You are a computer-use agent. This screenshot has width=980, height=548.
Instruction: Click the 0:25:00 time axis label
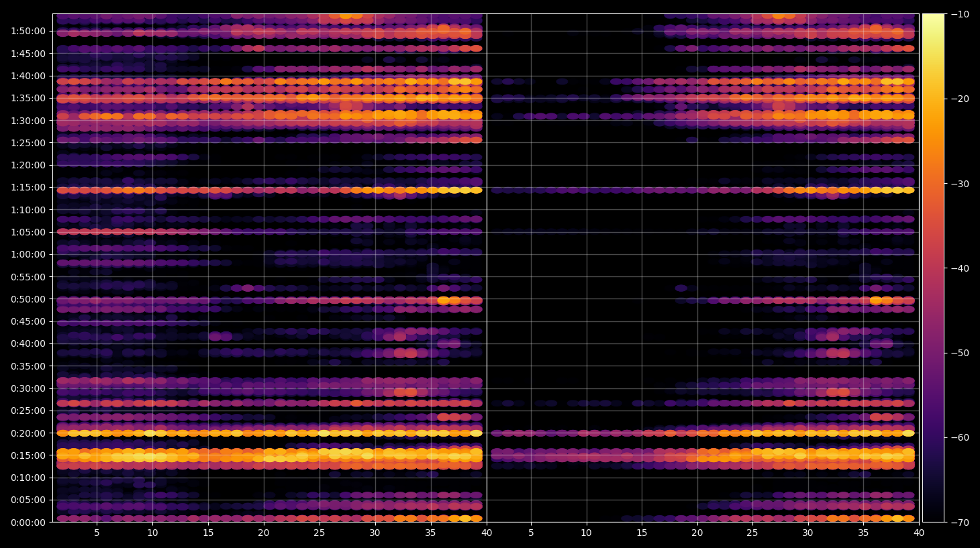point(28,410)
